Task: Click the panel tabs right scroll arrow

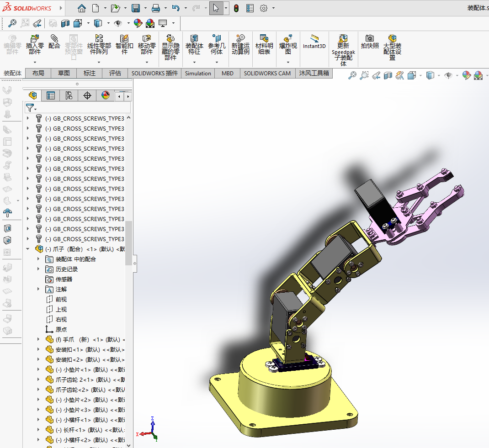Action: (x=128, y=96)
